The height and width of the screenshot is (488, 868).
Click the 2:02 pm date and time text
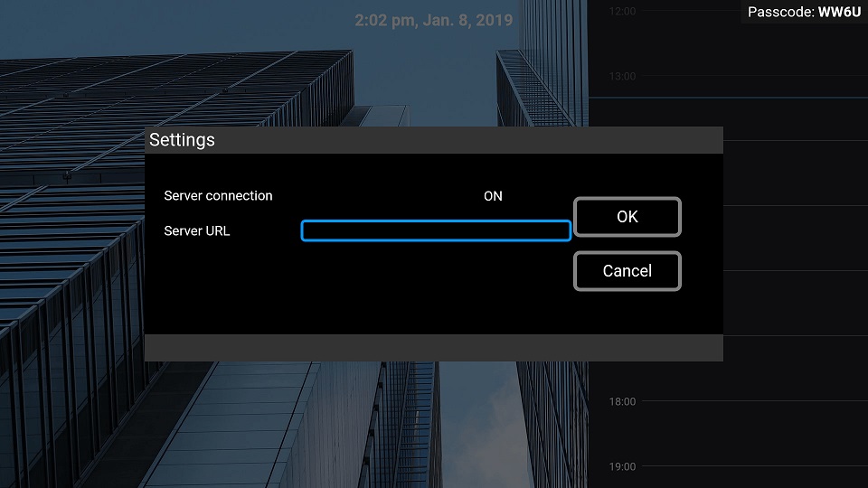pyautogui.click(x=433, y=21)
